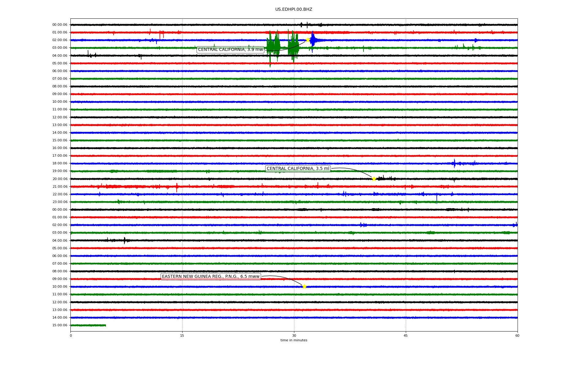This screenshot has height=368, width=588.
Task: Click the 12:00:06 label in the upper half
Action: tap(60, 117)
